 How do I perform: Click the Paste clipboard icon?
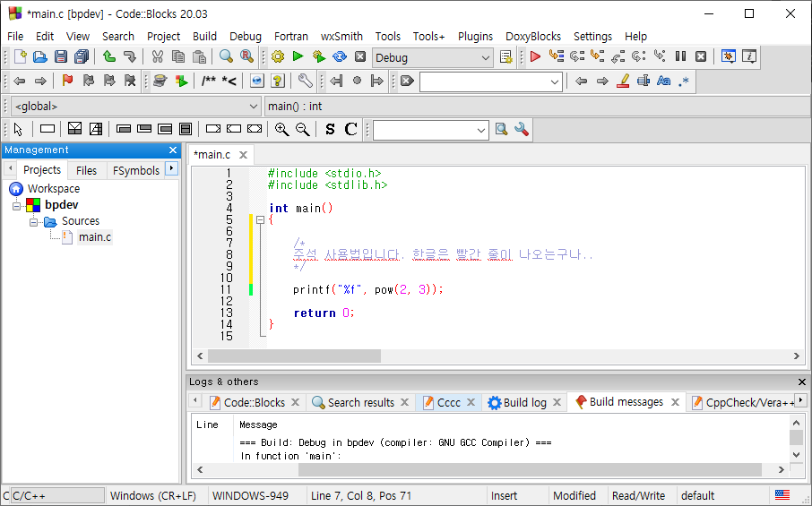click(x=199, y=56)
